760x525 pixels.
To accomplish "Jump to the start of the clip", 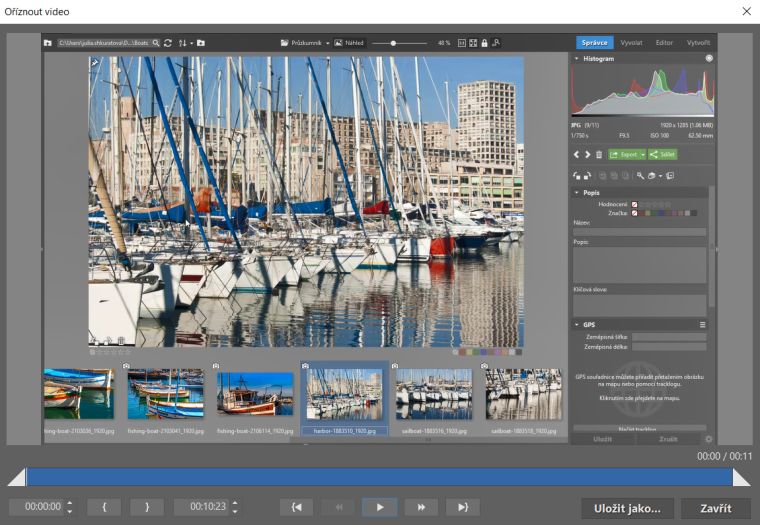I will (297, 508).
